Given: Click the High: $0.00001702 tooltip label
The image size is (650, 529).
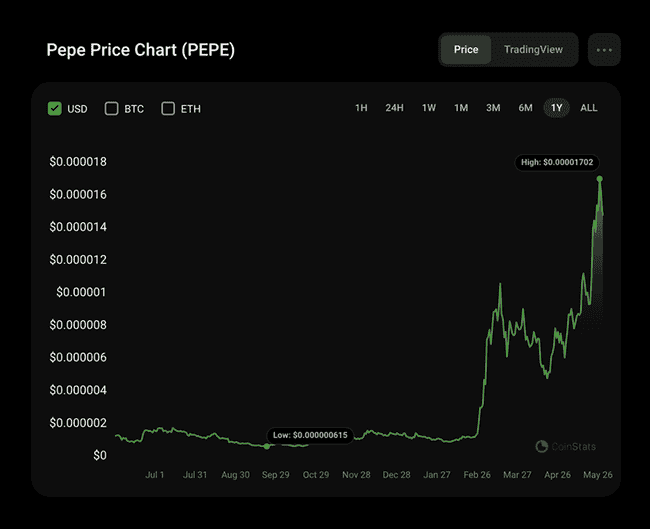Looking at the screenshot, I should [559, 162].
